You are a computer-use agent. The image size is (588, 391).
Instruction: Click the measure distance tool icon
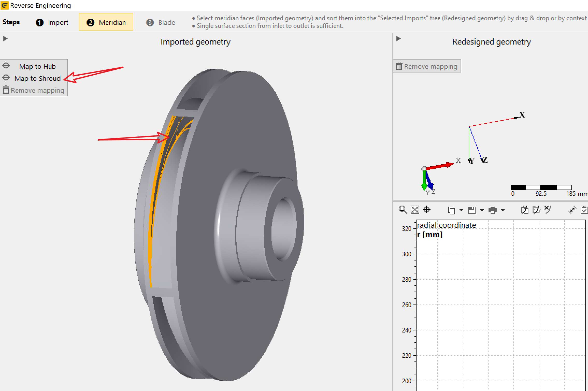(x=572, y=210)
